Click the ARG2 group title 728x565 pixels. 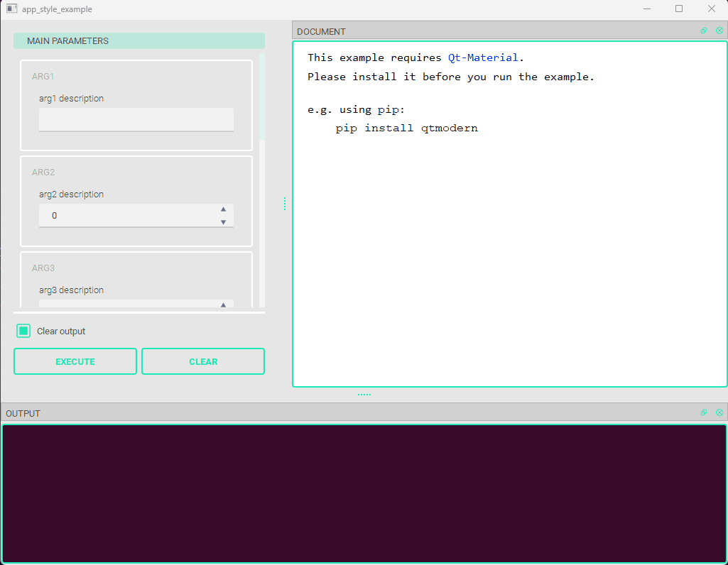tap(43, 172)
